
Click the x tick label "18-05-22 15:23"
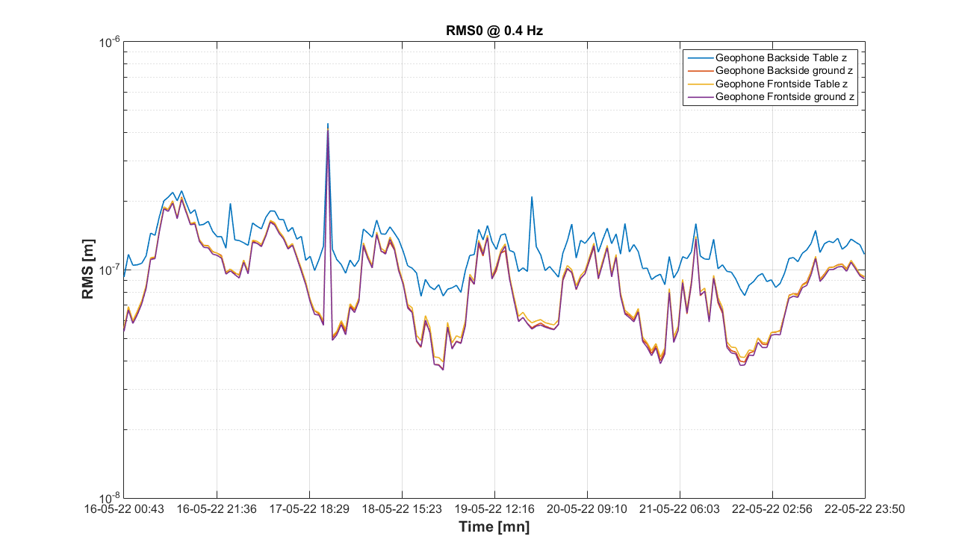pos(402,509)
